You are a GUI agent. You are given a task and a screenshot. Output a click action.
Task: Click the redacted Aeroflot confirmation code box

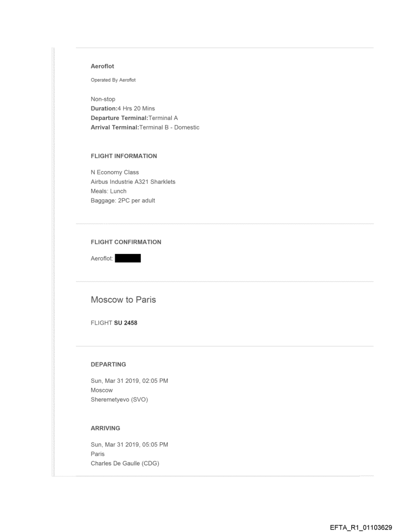click(x=128, y=258)
